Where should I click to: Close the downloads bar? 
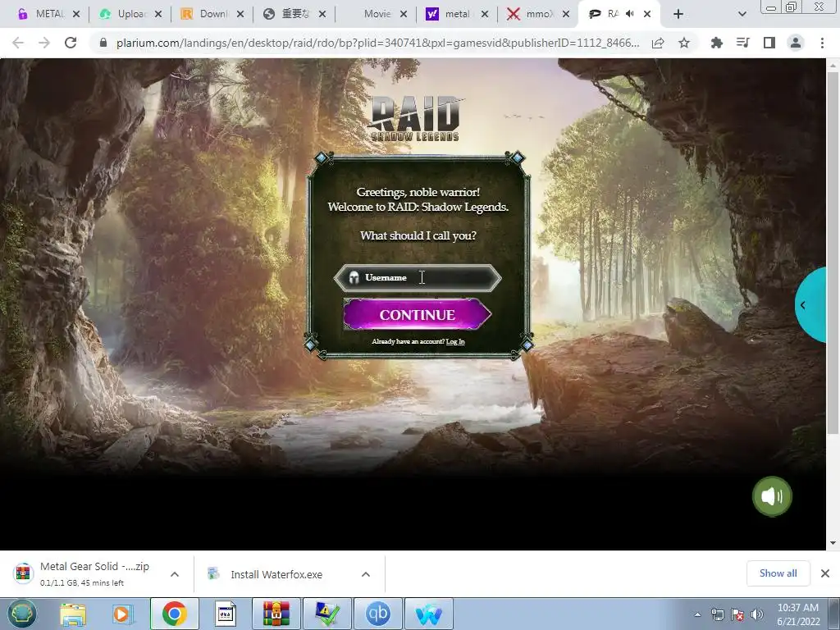825,573
